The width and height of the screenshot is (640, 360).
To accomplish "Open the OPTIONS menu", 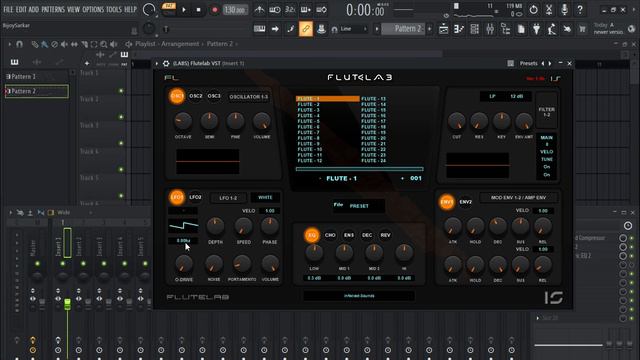I will click(93, 9).
